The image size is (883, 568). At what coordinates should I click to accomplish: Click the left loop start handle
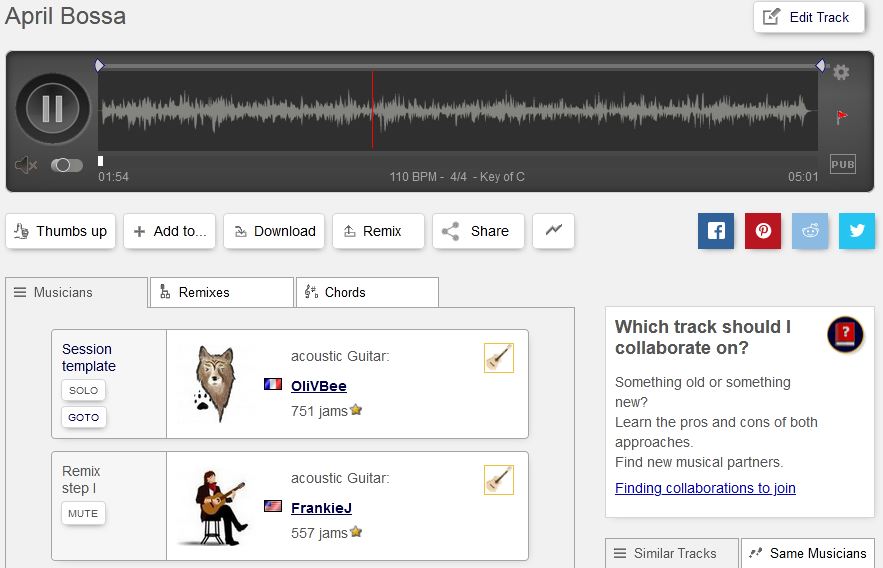click(100, 65)
